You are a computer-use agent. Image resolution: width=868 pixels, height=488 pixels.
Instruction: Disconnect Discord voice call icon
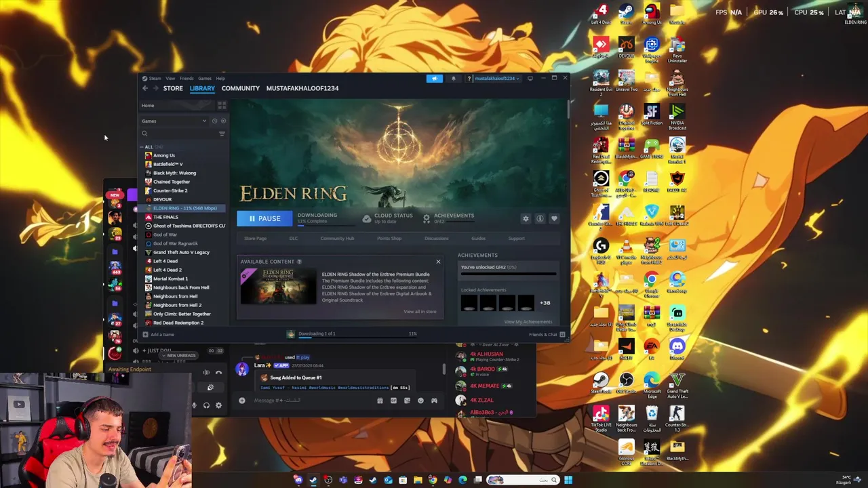(x=218, y=373)
